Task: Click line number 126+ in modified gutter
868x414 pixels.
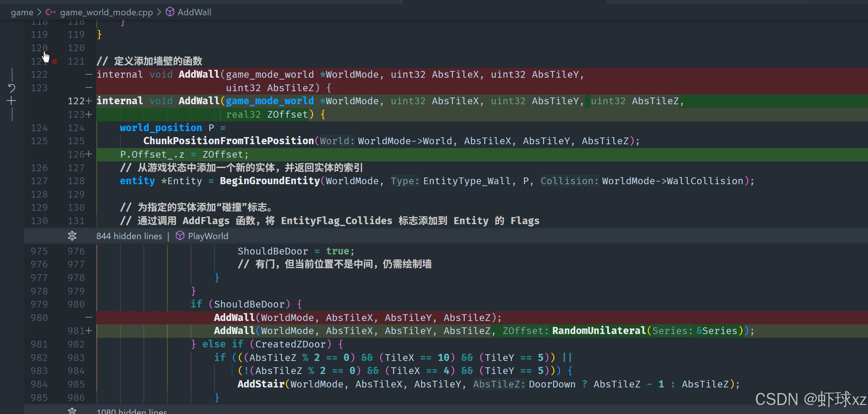Action: tap(79, 154)
